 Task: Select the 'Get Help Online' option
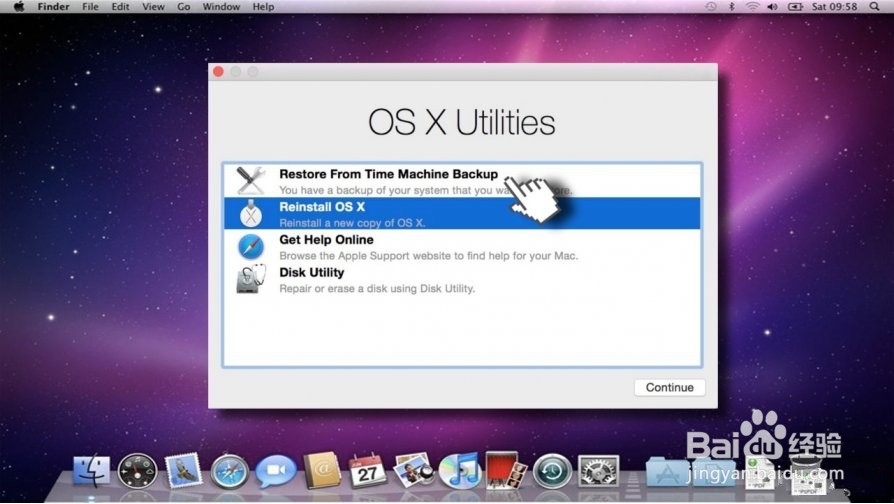[326, 239]
